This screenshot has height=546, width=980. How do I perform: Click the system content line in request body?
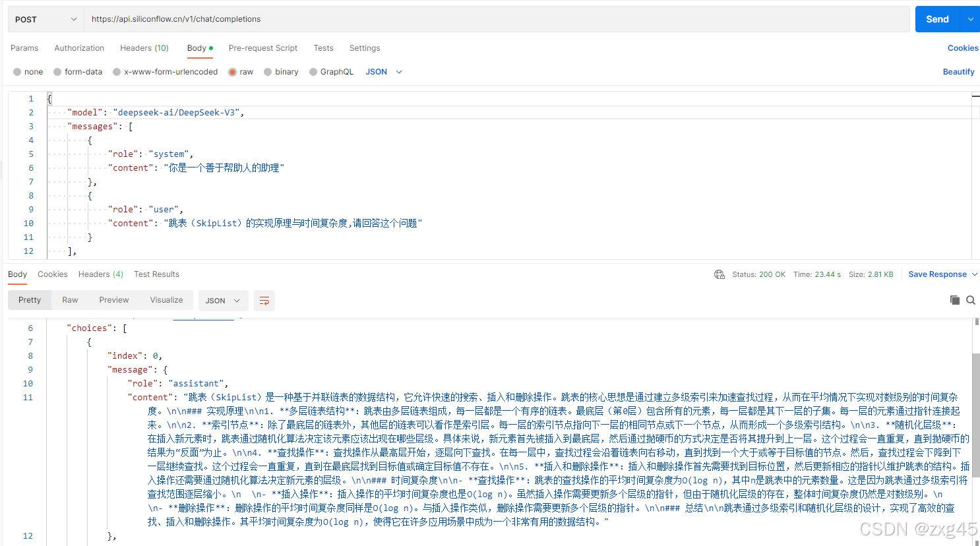196,168
